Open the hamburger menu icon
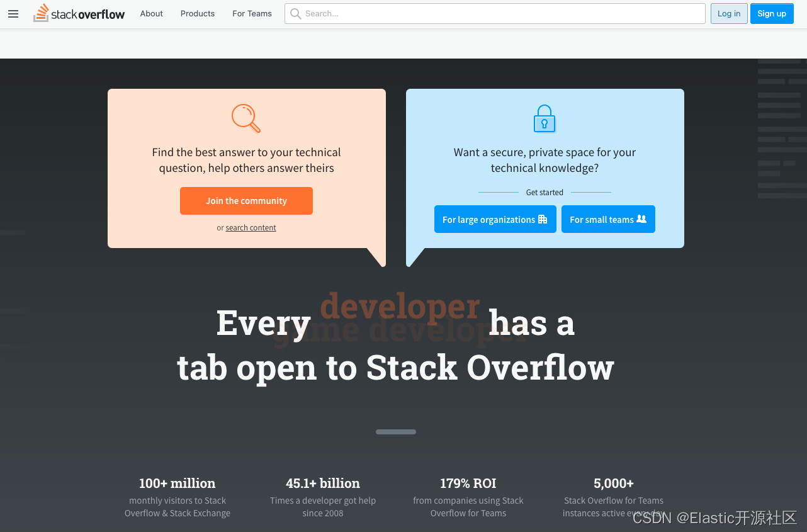Viewport: 807px width, 532px height. pos(13,14)
